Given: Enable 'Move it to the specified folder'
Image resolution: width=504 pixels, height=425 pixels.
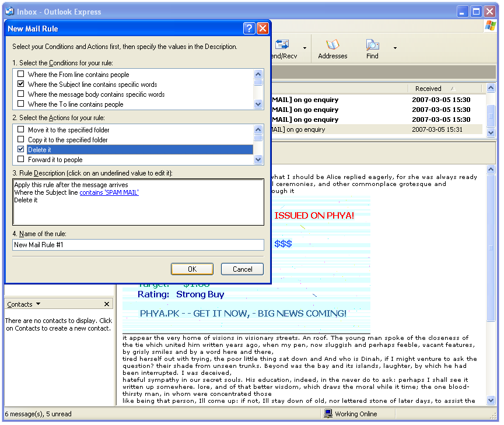Looking at the screenshot, I should tap(21, 129).
